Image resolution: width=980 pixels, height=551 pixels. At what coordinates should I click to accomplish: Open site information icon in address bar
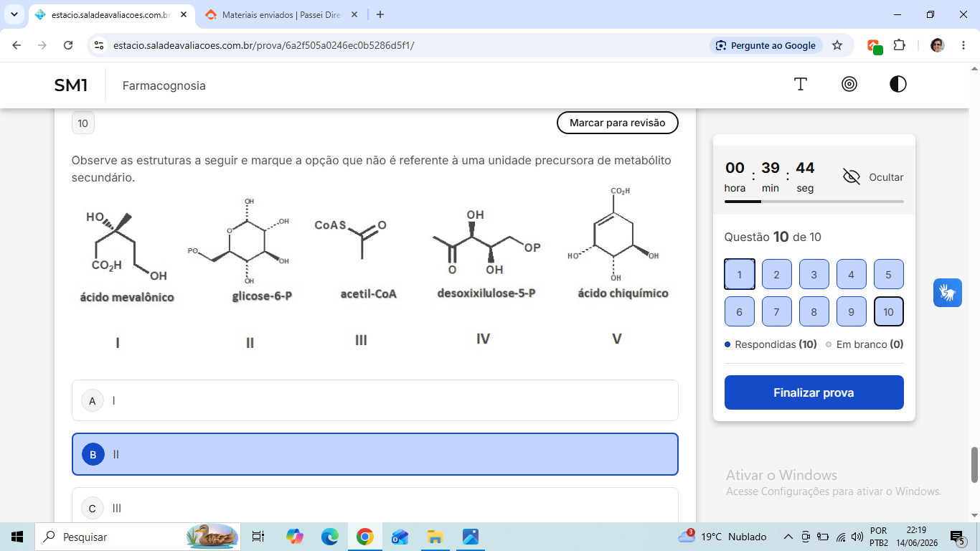pyautogui.click(x=100, y=45)
